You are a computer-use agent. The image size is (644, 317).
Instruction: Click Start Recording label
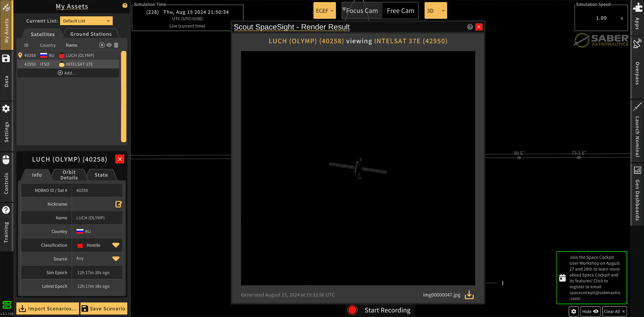(x=387, y=310)
